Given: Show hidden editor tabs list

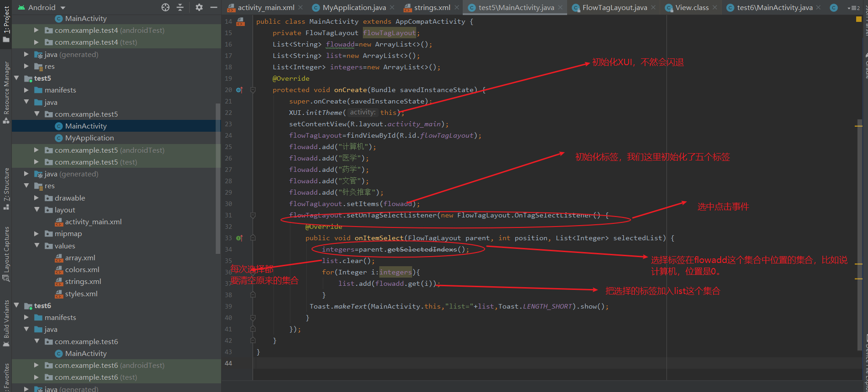Looking at the screenshot, I should click(853, 8).
